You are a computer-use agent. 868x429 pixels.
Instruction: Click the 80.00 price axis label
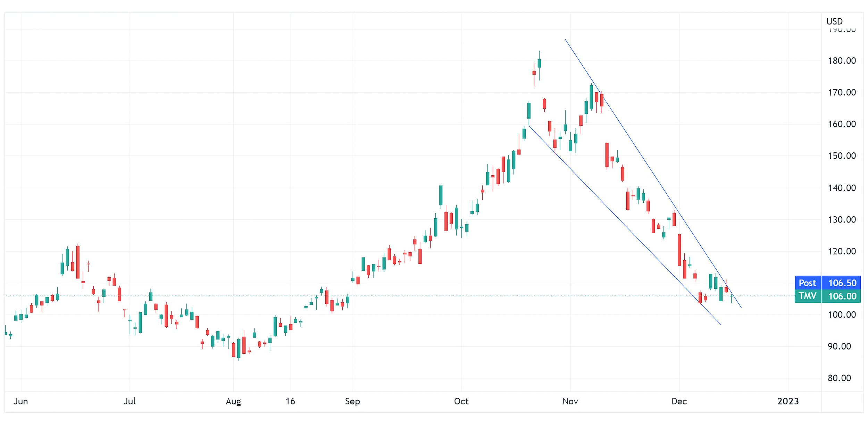pos(839,378)
